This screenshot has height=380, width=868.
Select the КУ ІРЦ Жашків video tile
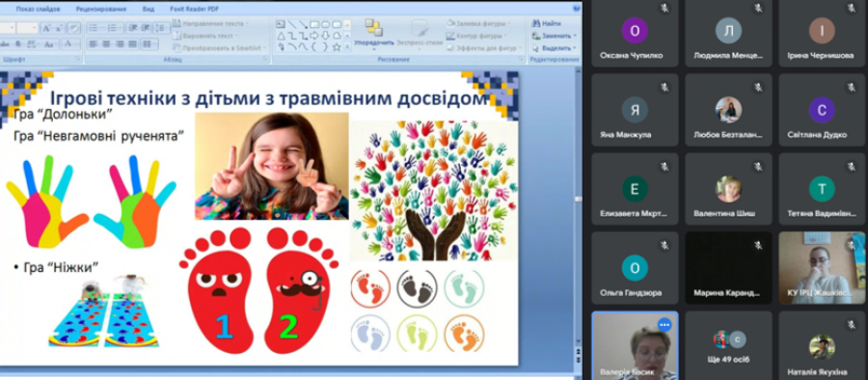pyautogui.click(x=822, y=267)
